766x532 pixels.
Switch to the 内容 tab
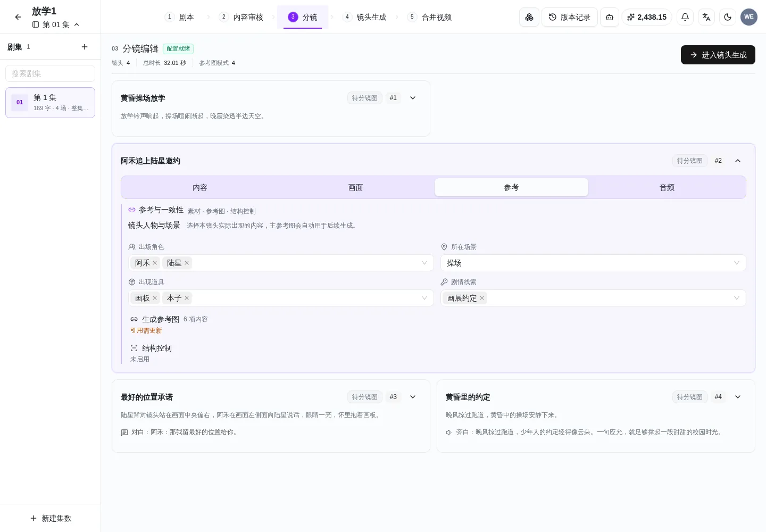coord(200,187)
